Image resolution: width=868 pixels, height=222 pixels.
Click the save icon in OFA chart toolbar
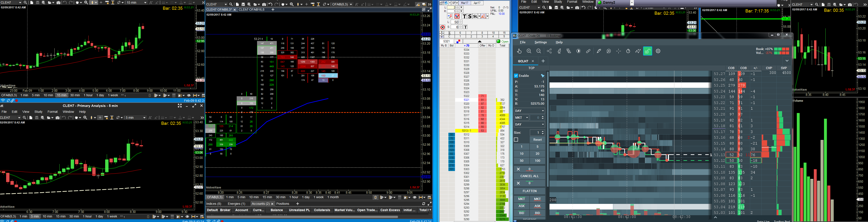point(243,4)
